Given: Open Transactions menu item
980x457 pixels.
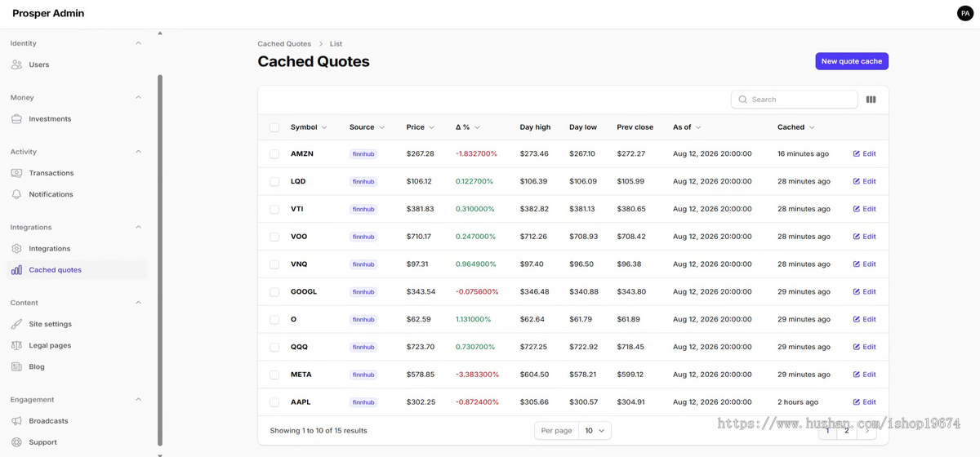Looking at the screenshot, I should click(78, 173).
